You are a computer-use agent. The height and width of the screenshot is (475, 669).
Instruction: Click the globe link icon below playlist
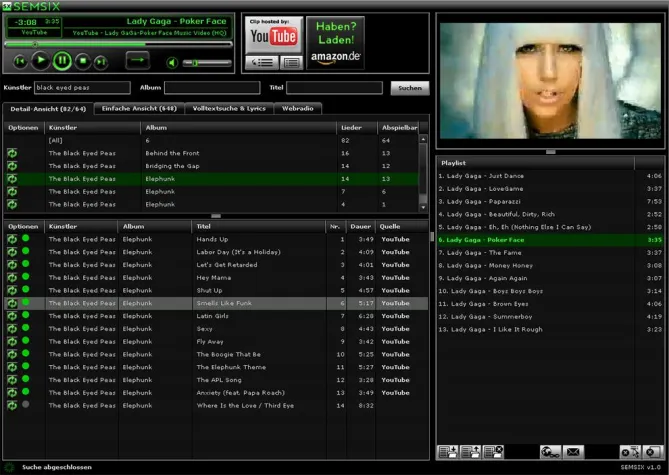[x=549, y=453]
